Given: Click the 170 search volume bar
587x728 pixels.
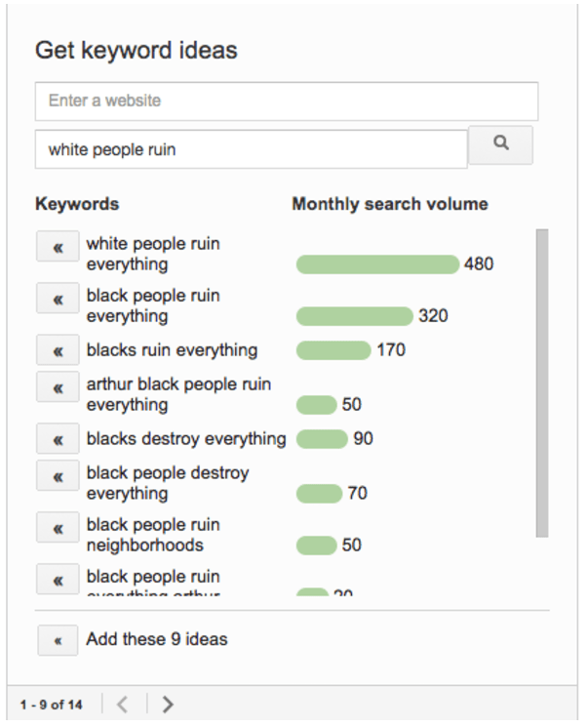Looking at the screenshot, I should tap(333, 350).
